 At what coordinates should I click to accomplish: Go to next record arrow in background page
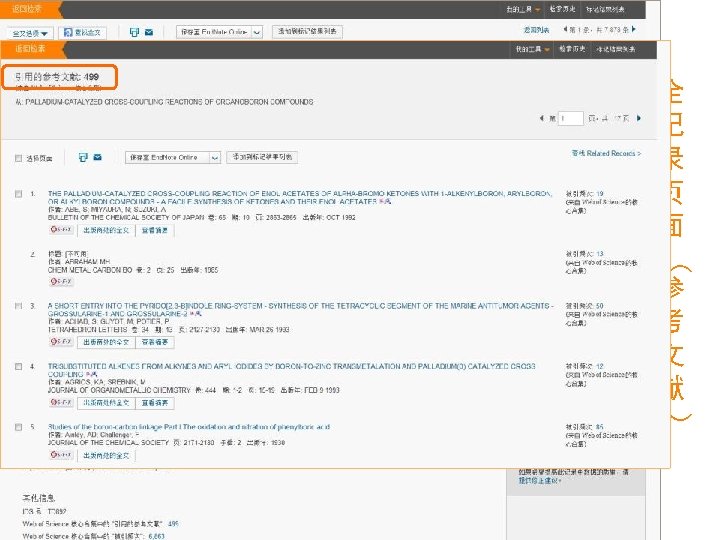point(634,29)
